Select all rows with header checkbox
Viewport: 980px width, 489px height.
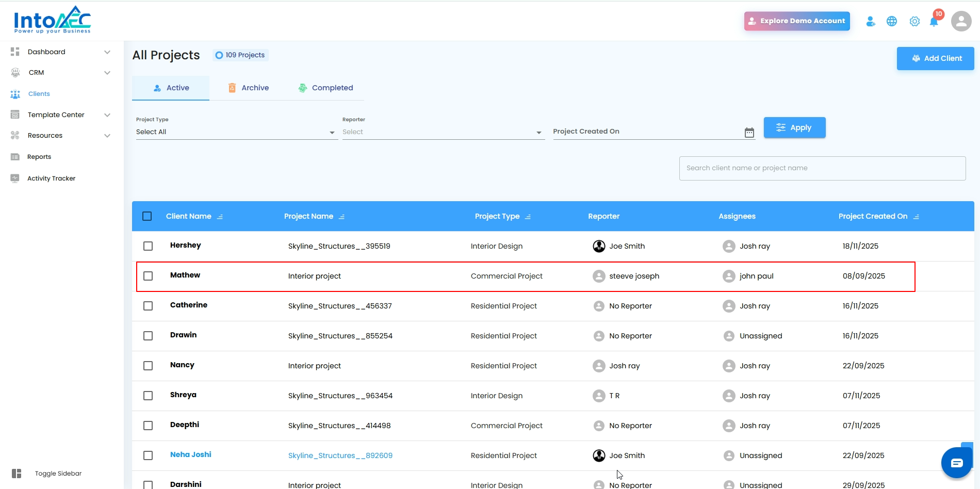click(147, 216)
